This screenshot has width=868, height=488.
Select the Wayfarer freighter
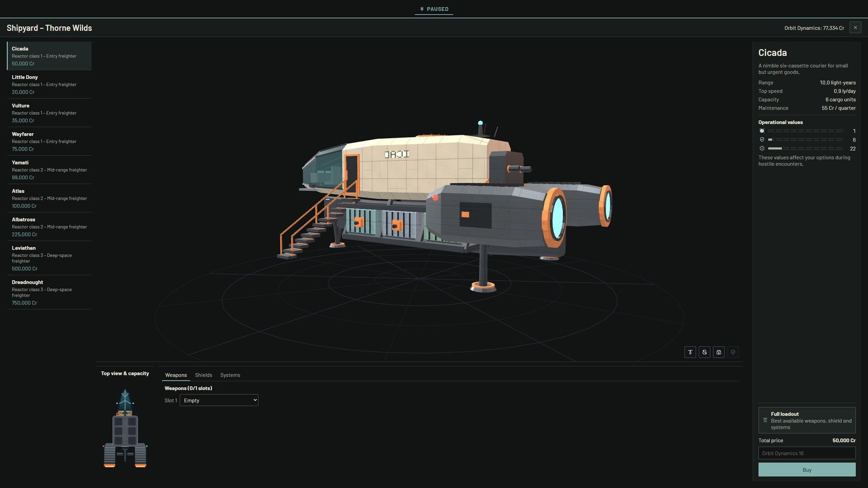point(49,141)
